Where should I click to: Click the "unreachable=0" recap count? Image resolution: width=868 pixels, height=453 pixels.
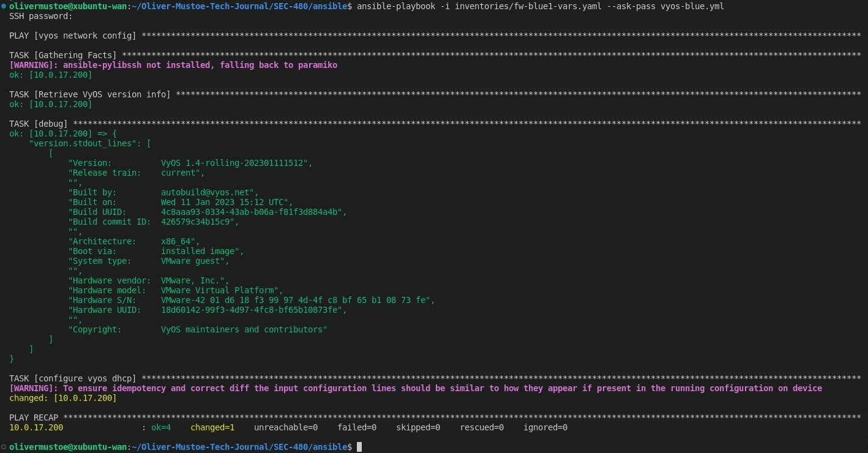(286, 427)
